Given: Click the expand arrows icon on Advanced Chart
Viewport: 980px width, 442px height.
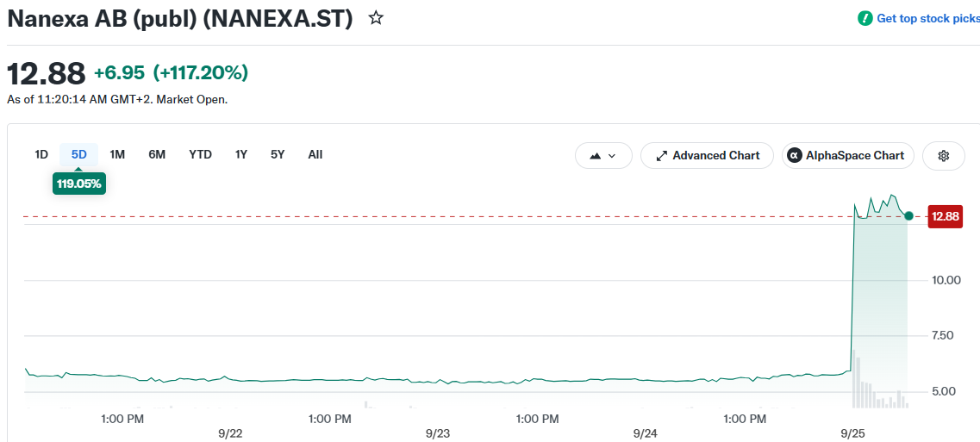Looking at the screenshot, I should click(661, 156).
